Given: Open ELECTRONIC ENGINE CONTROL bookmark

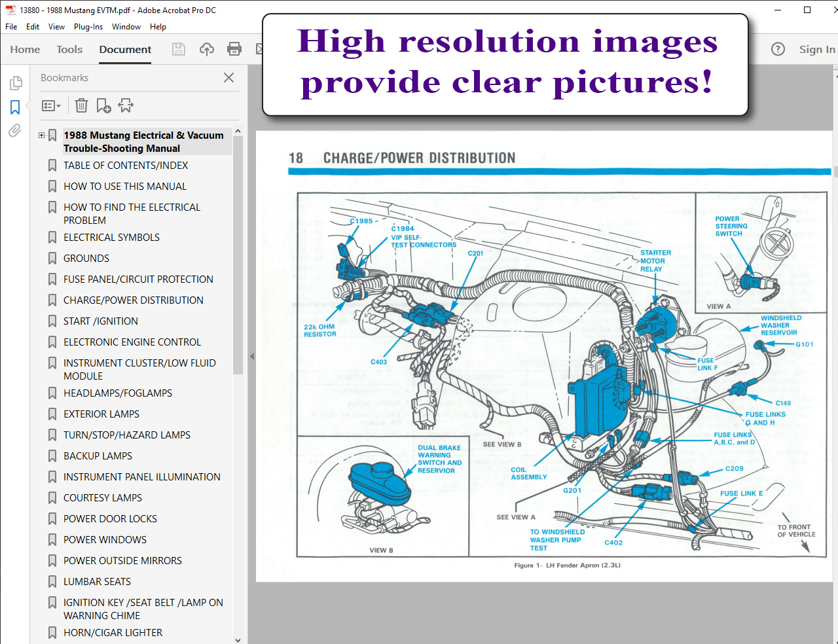Looking at the screenshot, I should pyautogui.click(x=132, y=342).
